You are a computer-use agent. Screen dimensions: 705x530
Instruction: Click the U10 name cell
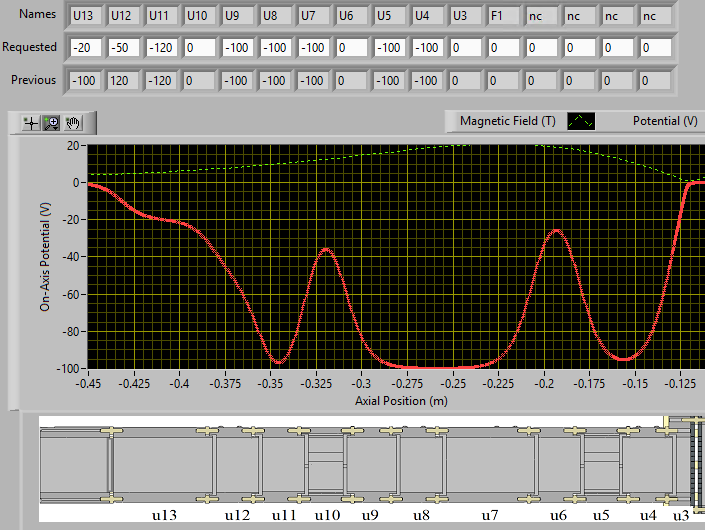pyautogui.click(x=200, y=16)
